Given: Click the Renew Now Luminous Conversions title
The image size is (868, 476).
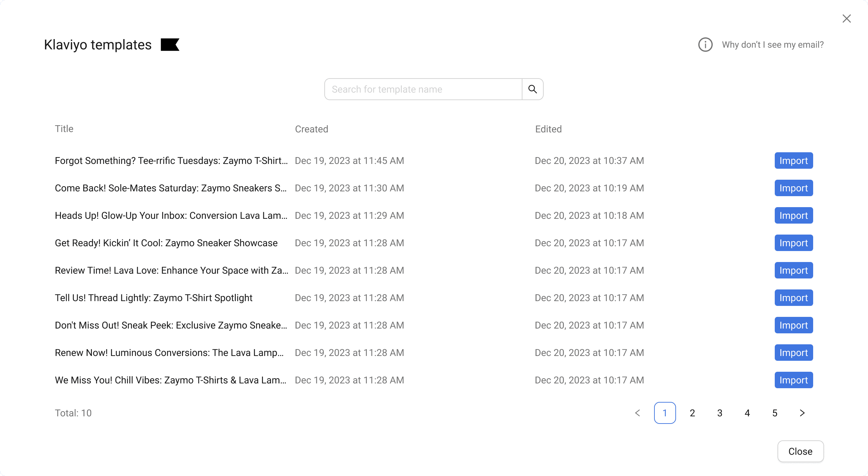Looking at the screenshot, I should coord(169,353).
